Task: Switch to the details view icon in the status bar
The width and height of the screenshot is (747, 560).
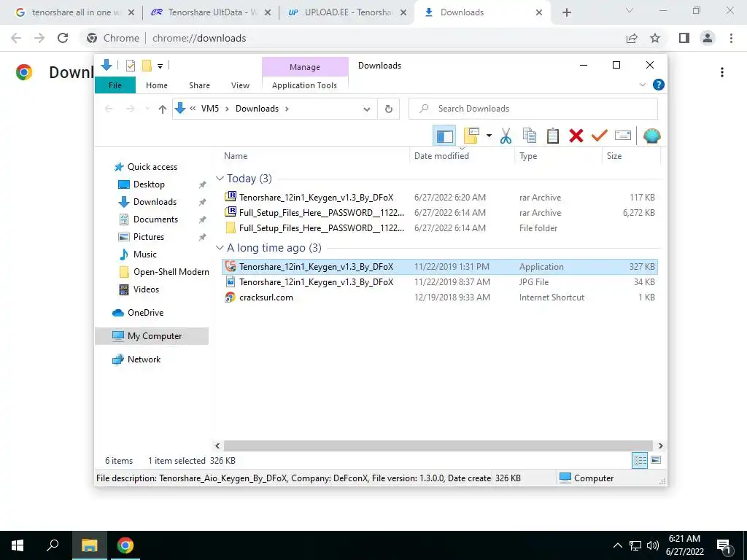Action: click(x=640, y=460)
